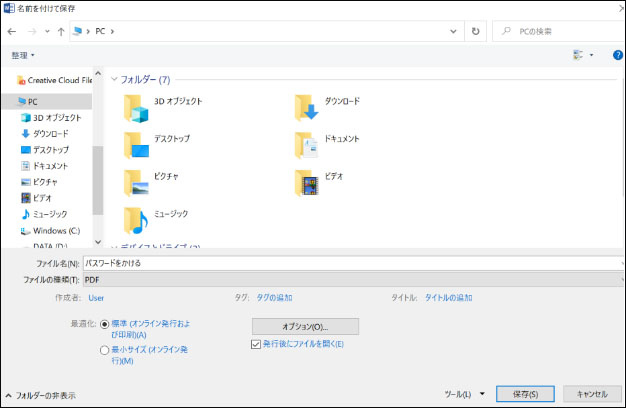Select the ピクチャ folder icon
626x408 pixels.
pyautogui.click(x=136, y=183)
